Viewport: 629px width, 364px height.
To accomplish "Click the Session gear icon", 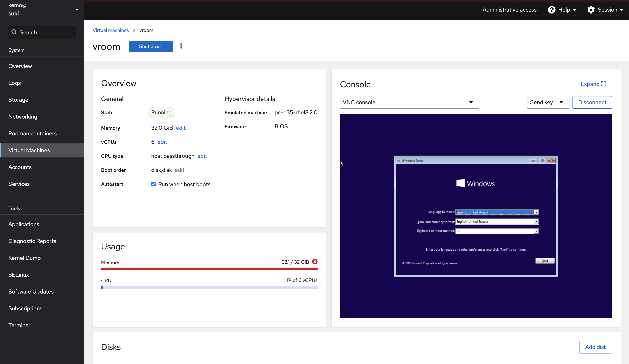I will pyautogui.click(x=591, y=10).
